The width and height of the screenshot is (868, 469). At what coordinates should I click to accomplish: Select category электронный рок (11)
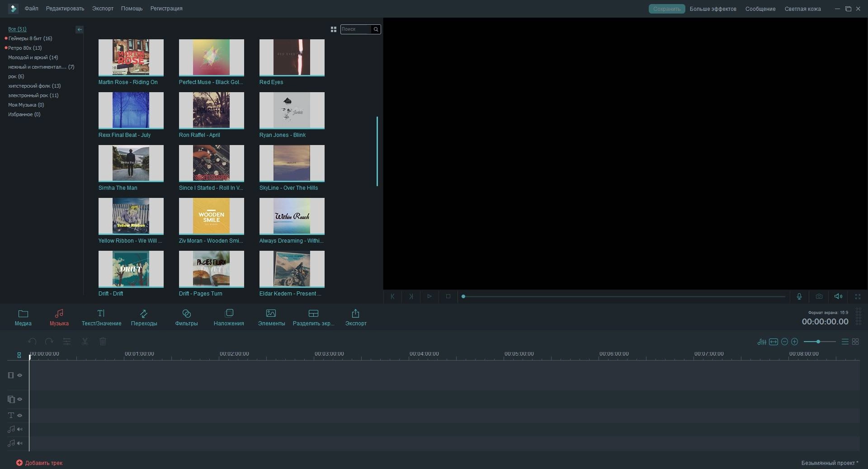point(33,95)
